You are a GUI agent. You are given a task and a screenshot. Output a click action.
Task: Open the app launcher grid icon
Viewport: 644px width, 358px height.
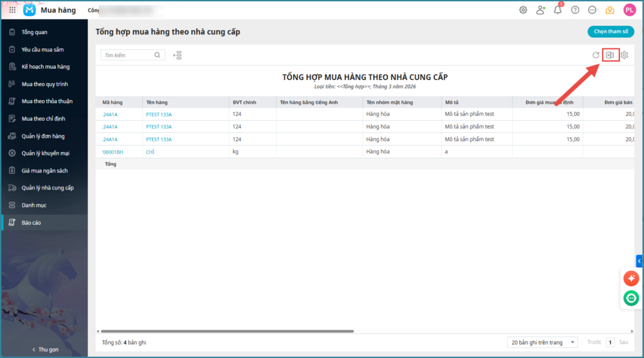pos(13,10)
